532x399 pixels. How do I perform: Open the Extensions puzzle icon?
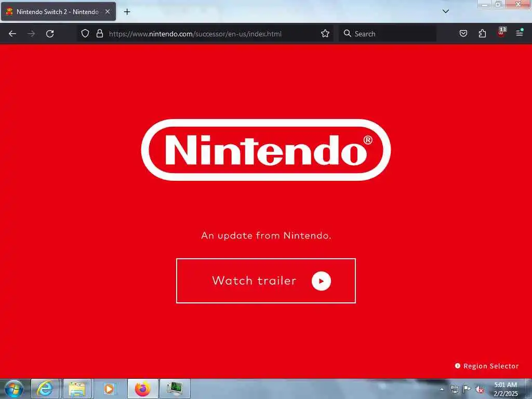[x=482, y=33]
